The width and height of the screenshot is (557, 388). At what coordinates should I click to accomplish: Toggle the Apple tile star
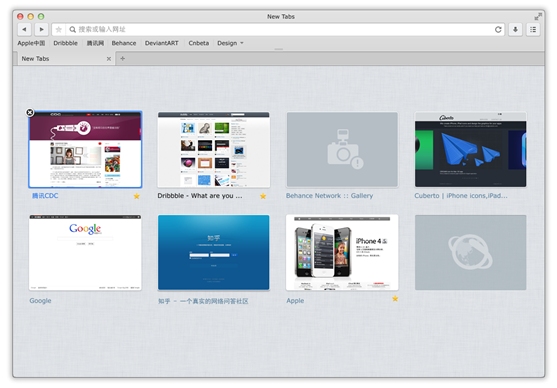pyautogui.click(x=395, y=299)
